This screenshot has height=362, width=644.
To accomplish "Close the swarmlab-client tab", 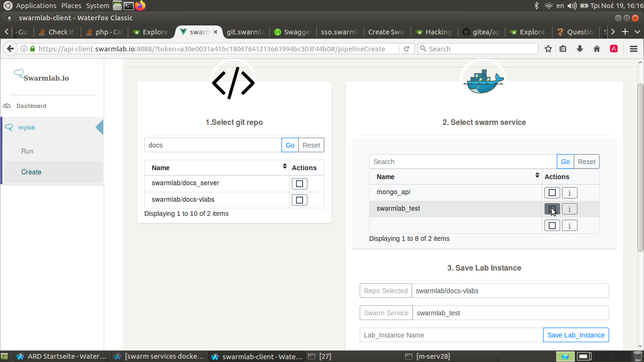I will [216, 32].
